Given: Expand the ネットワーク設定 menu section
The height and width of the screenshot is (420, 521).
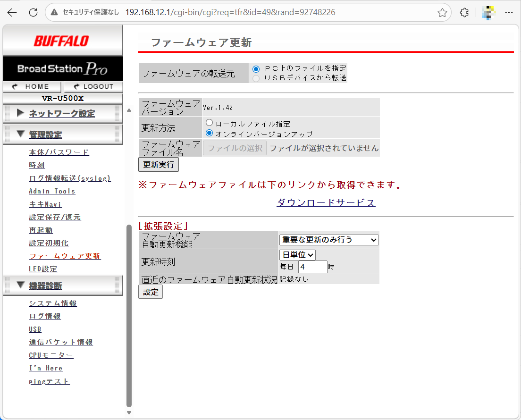Looking at the screenshot, I should [62, 114].
